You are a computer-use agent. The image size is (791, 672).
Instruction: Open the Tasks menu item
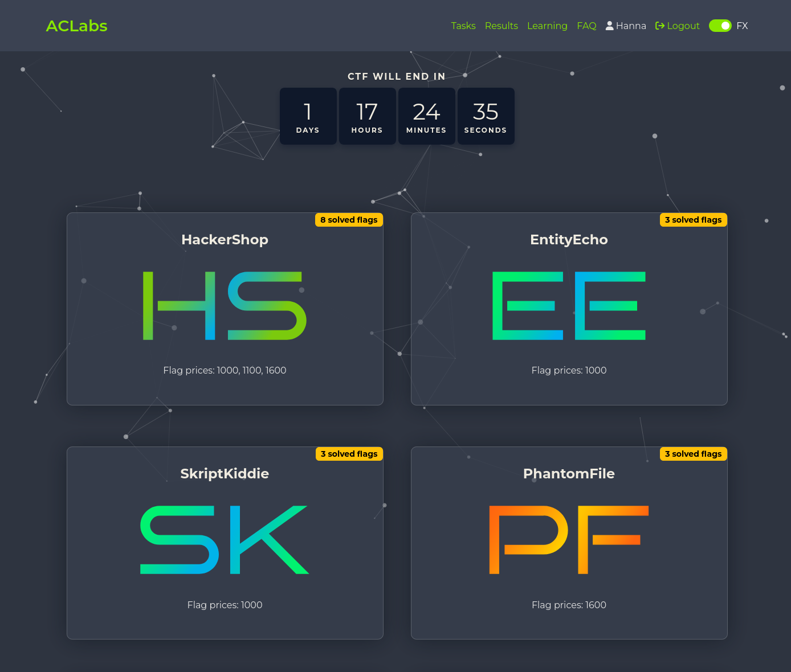[x=463, y=26]
